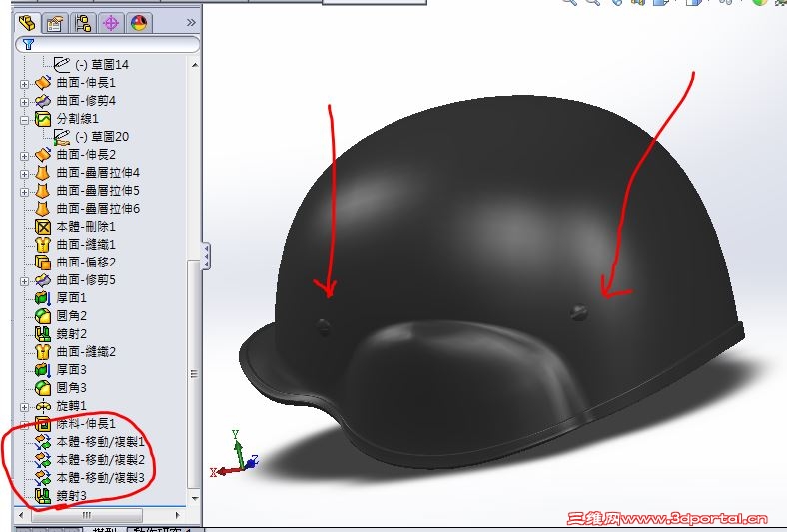
Task: Select the 除料-伸長1 cut extrude icon
Action: (43, 423)
